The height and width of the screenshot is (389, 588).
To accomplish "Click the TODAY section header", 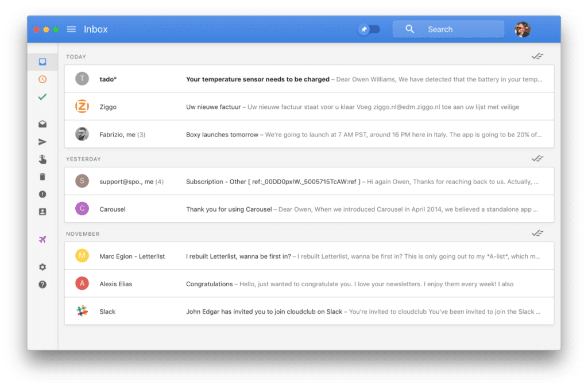I will point(76,57).
